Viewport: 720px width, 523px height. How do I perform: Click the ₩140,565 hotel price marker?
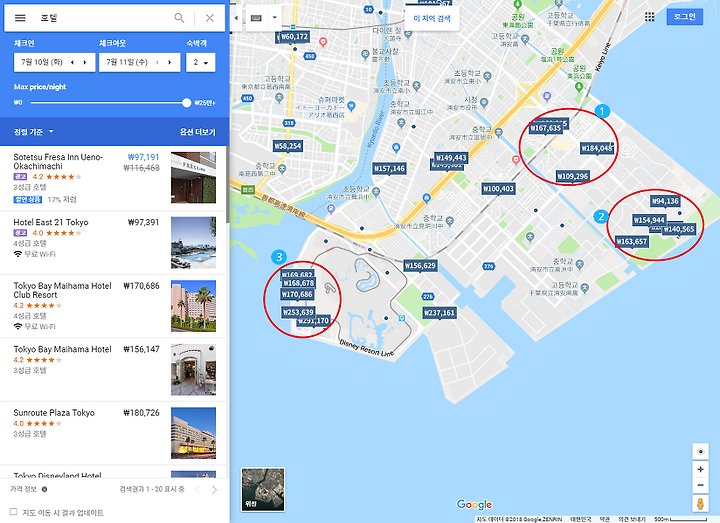pos(680,229)
